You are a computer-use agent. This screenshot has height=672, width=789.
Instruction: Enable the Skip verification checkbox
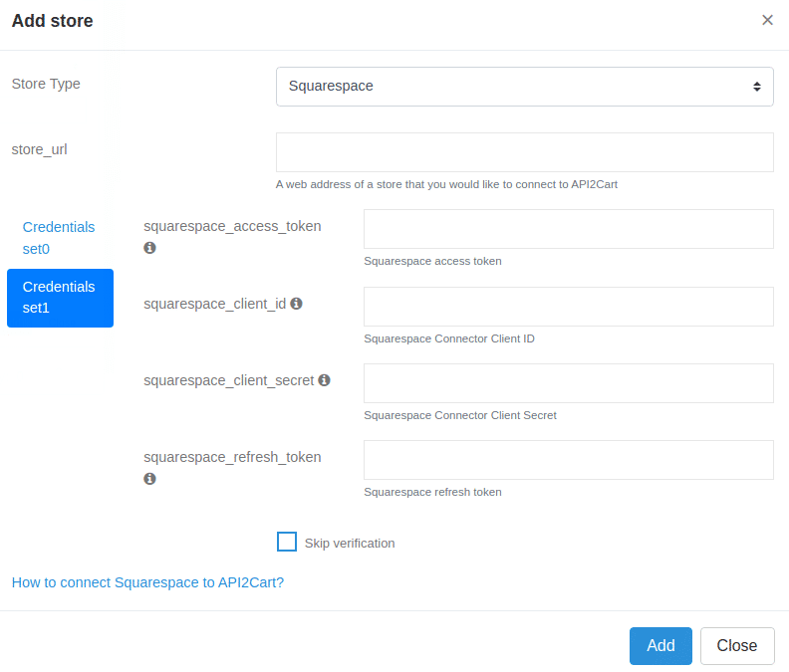[x=287, y=542]
